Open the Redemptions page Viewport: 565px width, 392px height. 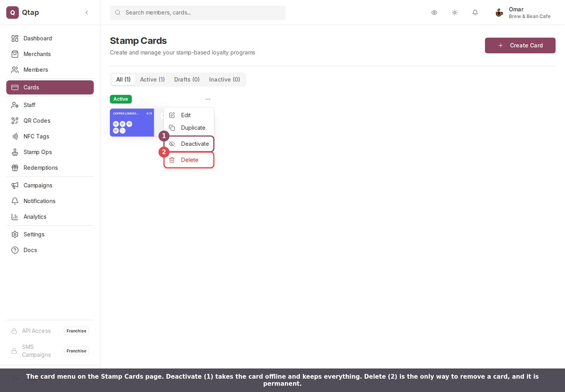(50, 168)
